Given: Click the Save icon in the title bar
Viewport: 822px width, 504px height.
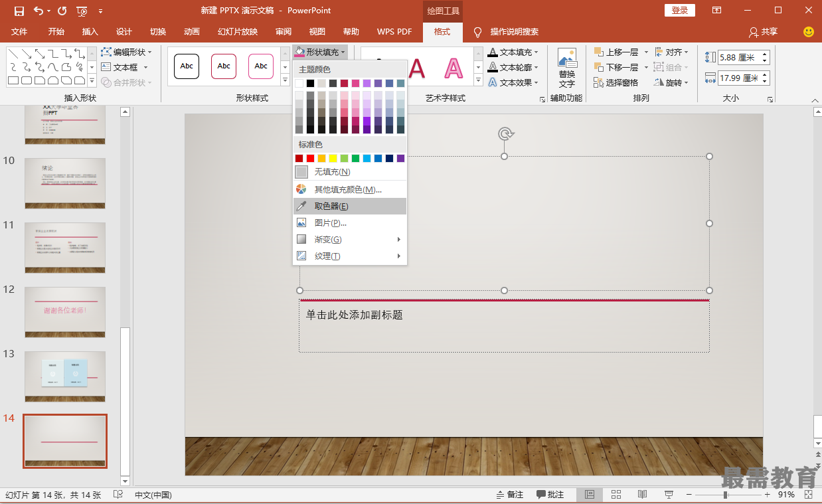Looking at the screenshot, I should [x=19, y=11].
